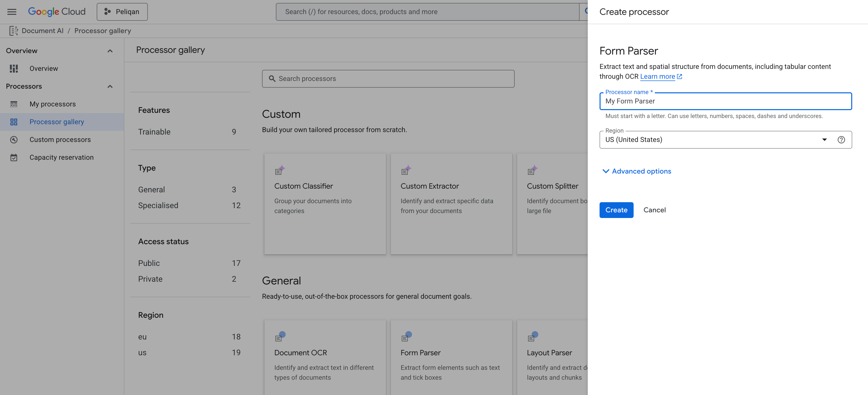Click the Capacity reservation calendar icon
This screenshot has width=868, height=395.
pyautogui.click(x=14, y=158)
